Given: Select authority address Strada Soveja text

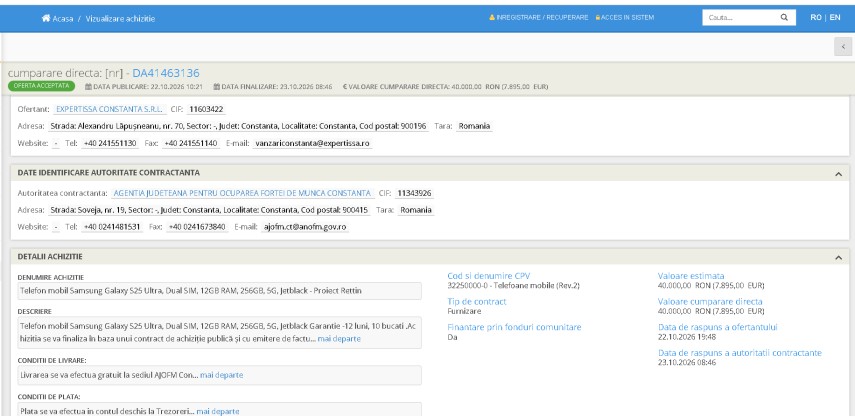Looking at the screenshot, I should [209, 210].
